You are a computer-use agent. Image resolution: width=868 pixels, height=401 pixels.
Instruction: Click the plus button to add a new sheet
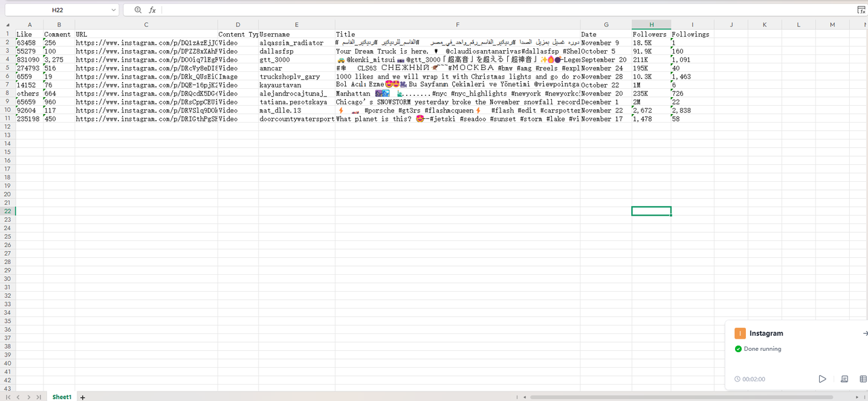coord(82,397)
